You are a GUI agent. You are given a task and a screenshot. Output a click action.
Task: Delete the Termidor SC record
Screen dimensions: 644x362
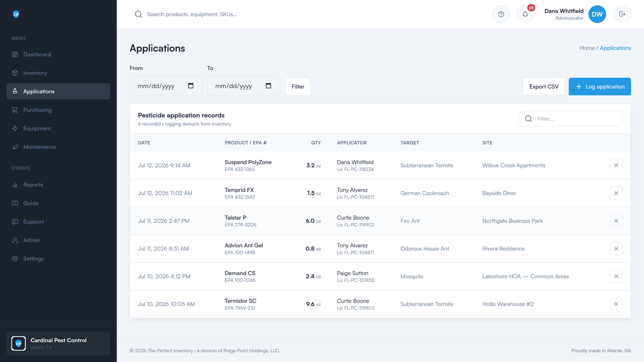[x=616, y=304]
